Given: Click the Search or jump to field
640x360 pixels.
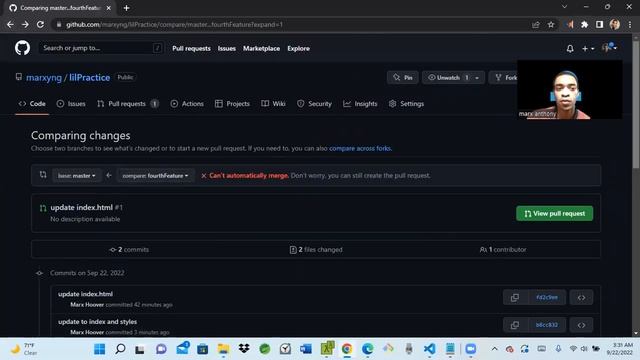Looking at the screenshot, I should tap(101, 48).
